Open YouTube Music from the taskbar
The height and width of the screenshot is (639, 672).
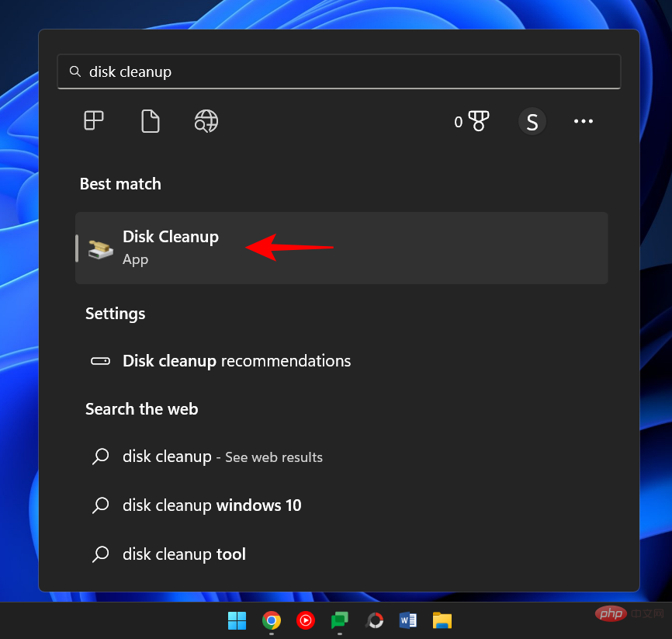click(x=305, y=620)
